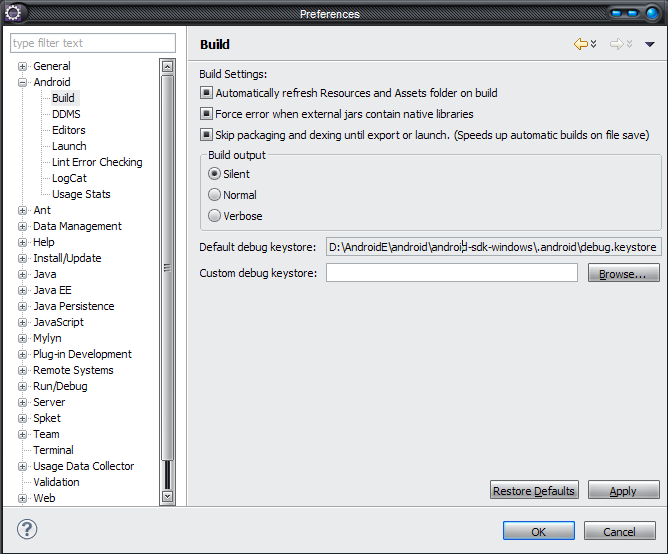Expand the Mylyn node
Viewport: 668px width, 554px height.
(x=22, y=338)
